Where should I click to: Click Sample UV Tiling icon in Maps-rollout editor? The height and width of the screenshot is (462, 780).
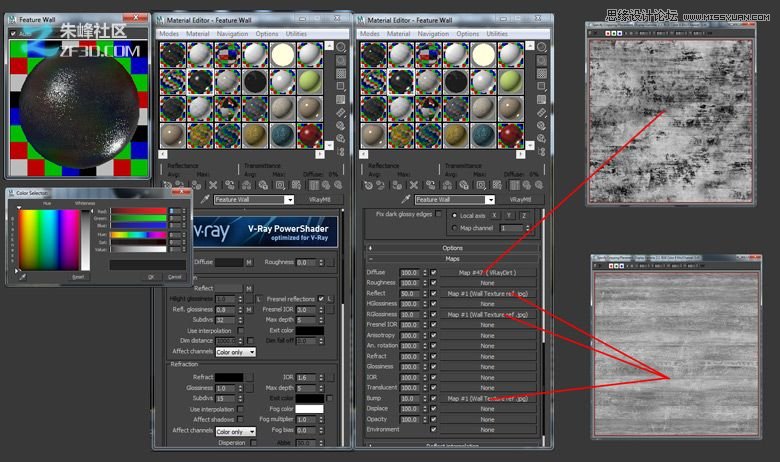(542, 87)
